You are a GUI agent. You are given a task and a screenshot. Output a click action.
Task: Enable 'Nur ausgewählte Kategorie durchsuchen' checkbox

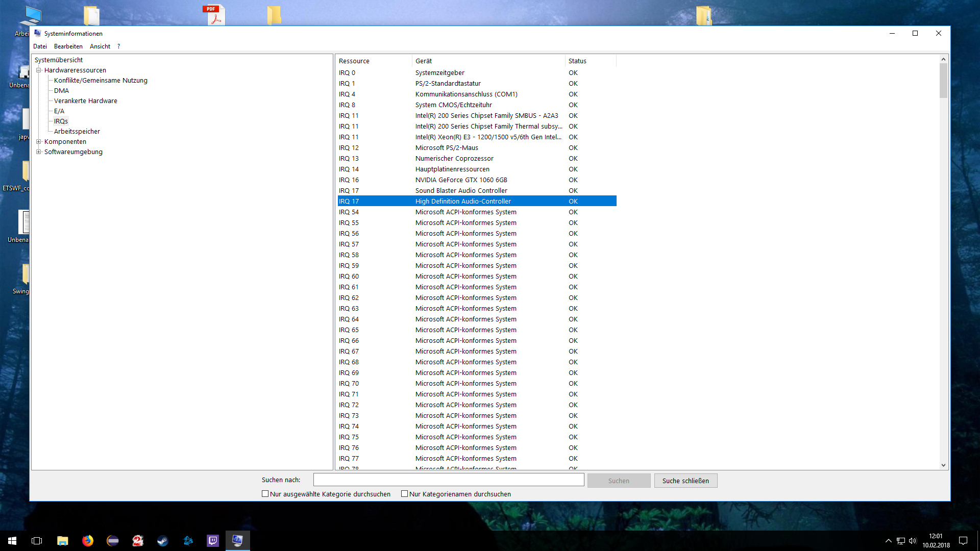265,494
